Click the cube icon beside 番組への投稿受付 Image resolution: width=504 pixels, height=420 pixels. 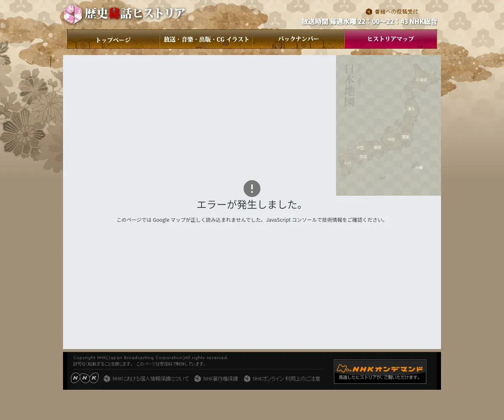coord(369,12)
